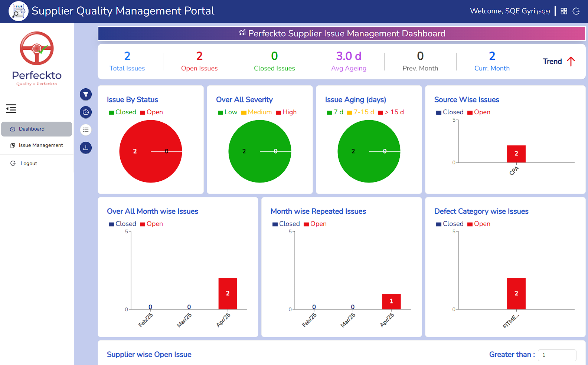
Task: Toggle Closed legend in Issue By Status
Action: coord(122,112)
